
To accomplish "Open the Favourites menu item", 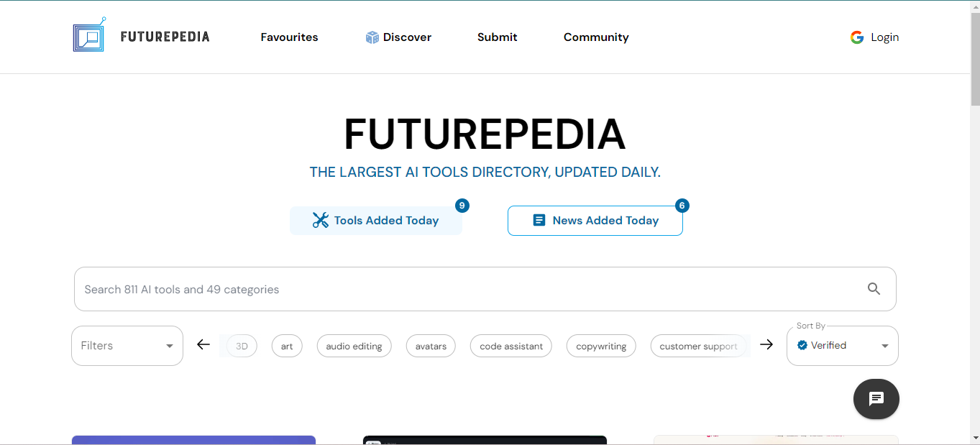I will pos(289,37).
